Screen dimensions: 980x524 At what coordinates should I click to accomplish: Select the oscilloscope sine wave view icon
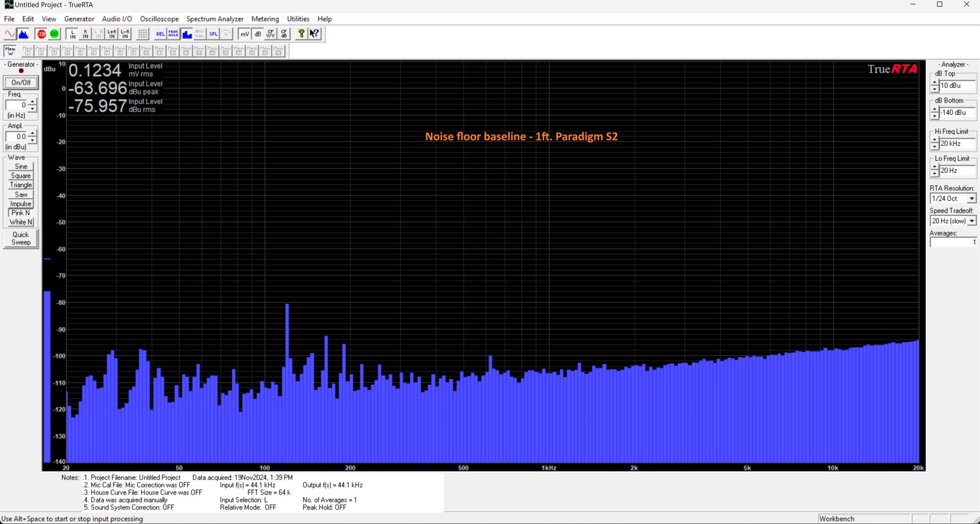coord(10,34)
